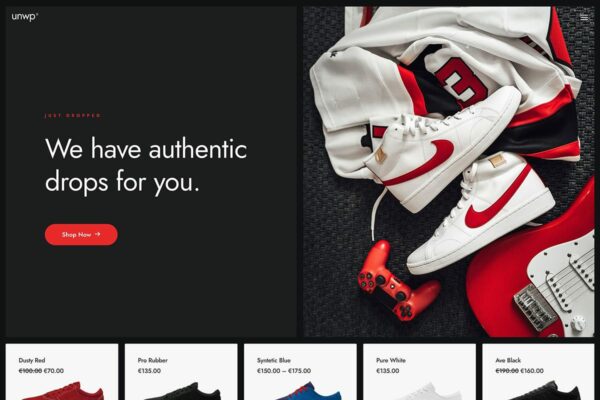Click the €70.00 Dusty Red sale price
This screenshot has width=600, height=400.
pos(54,371)
